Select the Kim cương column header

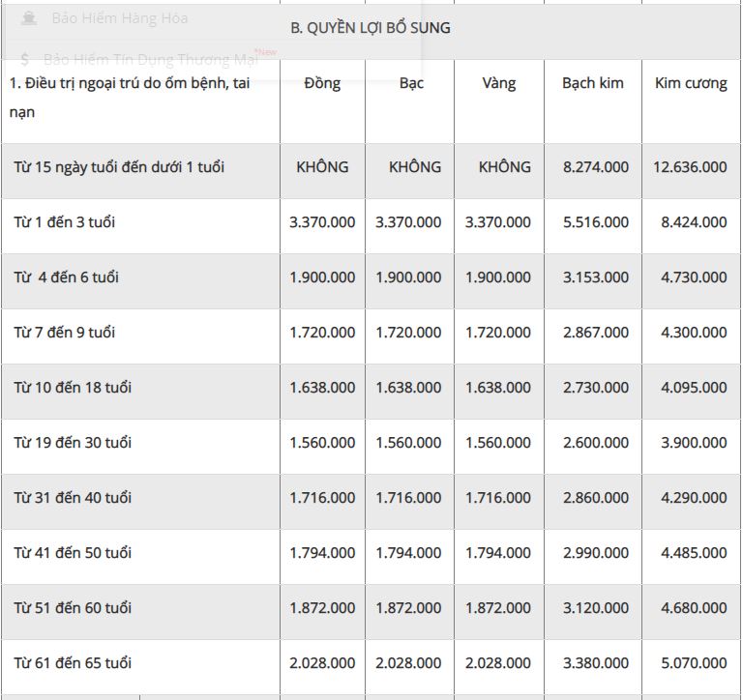pos(691,83)
